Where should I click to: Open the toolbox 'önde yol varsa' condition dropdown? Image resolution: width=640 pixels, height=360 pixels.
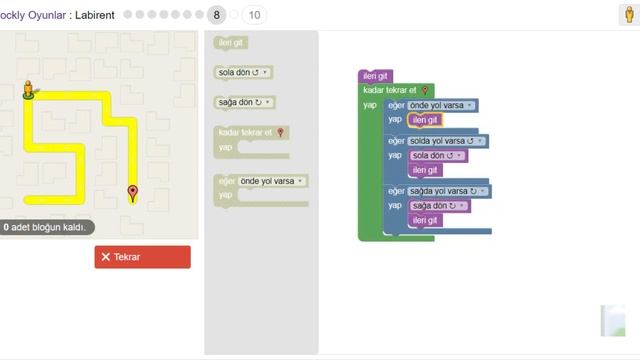pyautogui.click(x=272, y=181)
